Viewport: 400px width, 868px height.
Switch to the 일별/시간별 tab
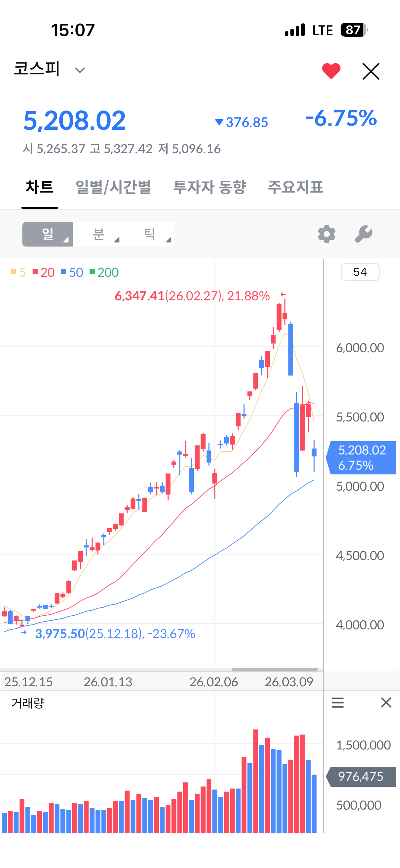pos(113,187)
